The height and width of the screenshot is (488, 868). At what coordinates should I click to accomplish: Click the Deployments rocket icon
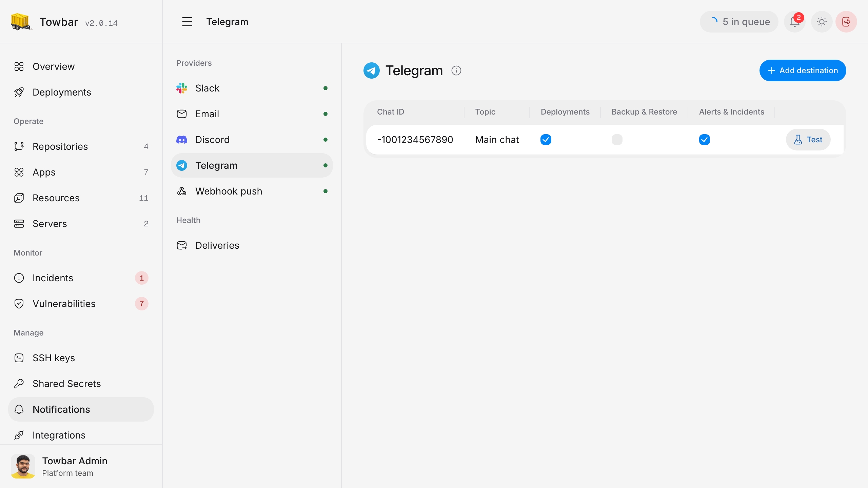pos(19,92)
